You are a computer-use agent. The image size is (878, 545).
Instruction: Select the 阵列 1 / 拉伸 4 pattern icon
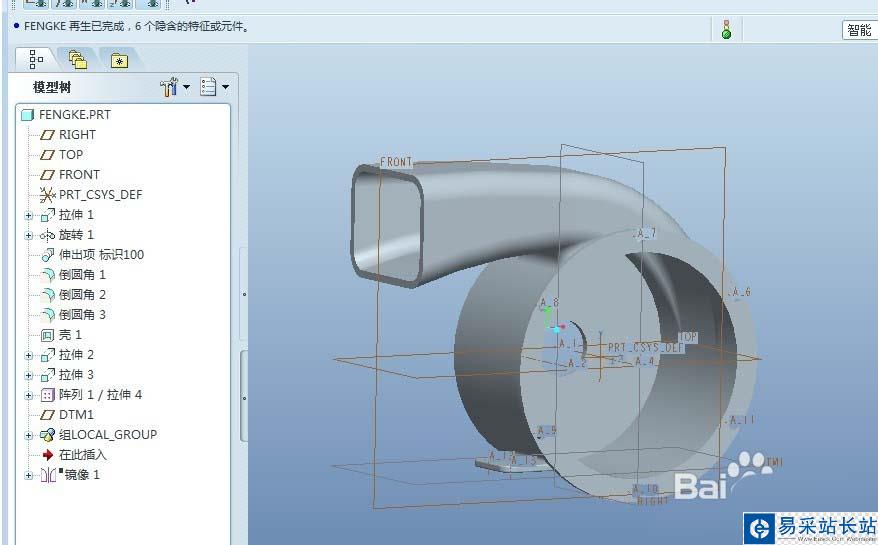click(x=48, y=395)
